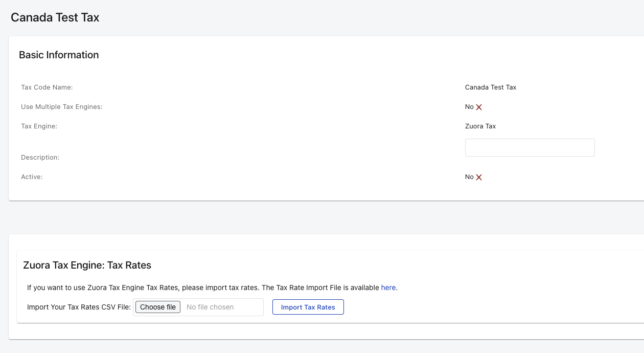The height and width of the screenshot is (353, 644).
Task: Click the red X icon beside Use Multiple Tax Engines
Action: point(479,107)
